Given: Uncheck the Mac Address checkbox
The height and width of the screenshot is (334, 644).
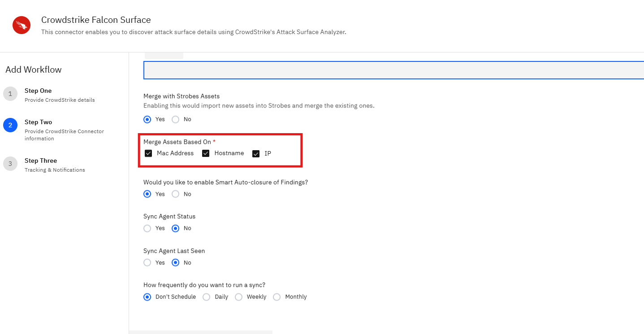Looking at the screenshot, I should [148, 153].
